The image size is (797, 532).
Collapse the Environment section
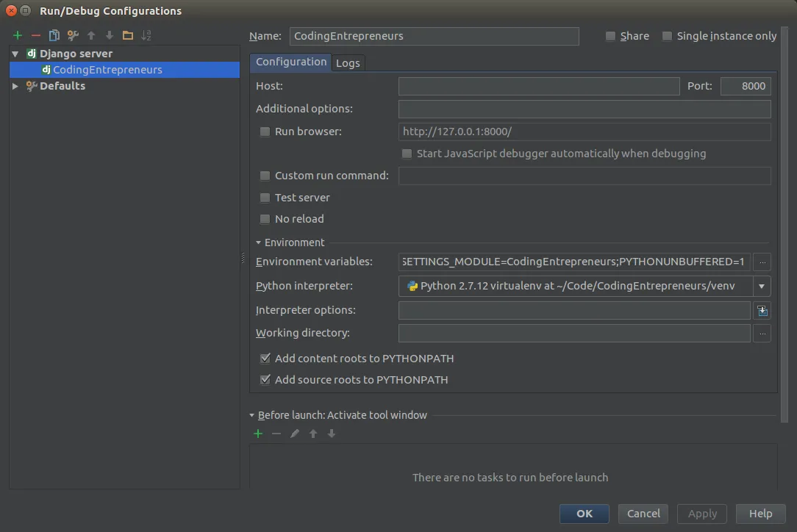[258, 242]
